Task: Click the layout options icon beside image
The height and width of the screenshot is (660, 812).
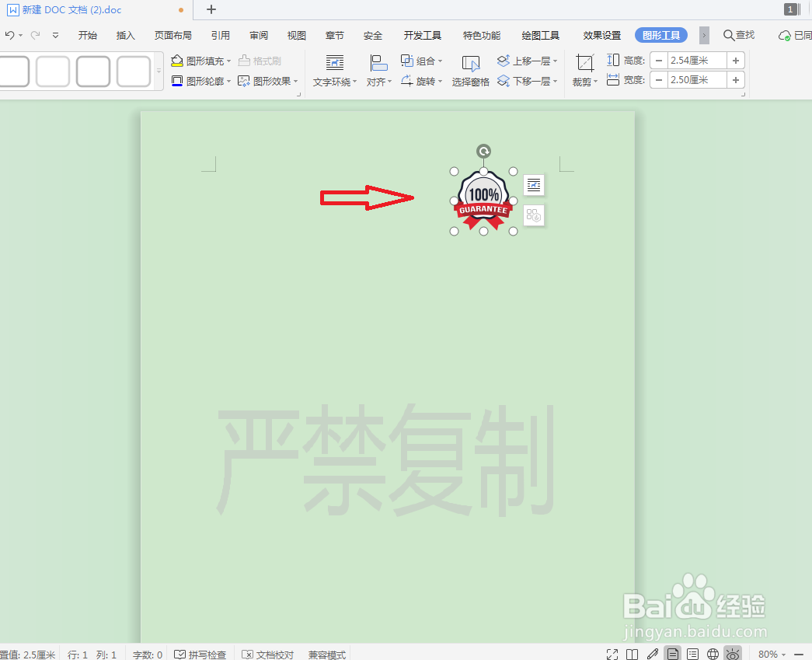Action: (x=534, y=184)
